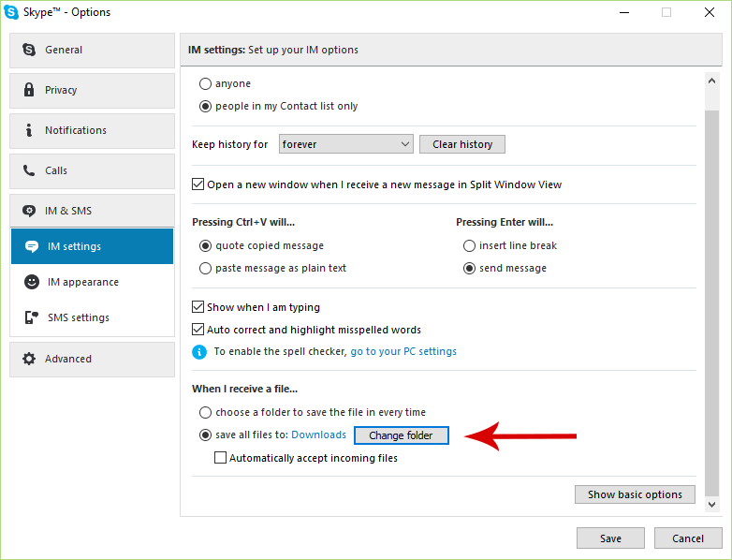Click the vertical scrollbar thumb
Screen dimensions: 732x560
coord(712,303)
